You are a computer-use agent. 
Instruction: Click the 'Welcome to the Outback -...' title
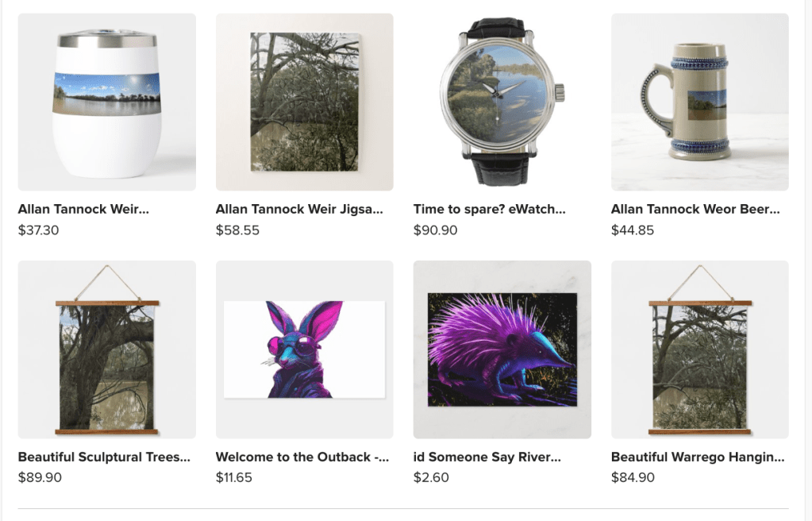click(x=302, y=457)
